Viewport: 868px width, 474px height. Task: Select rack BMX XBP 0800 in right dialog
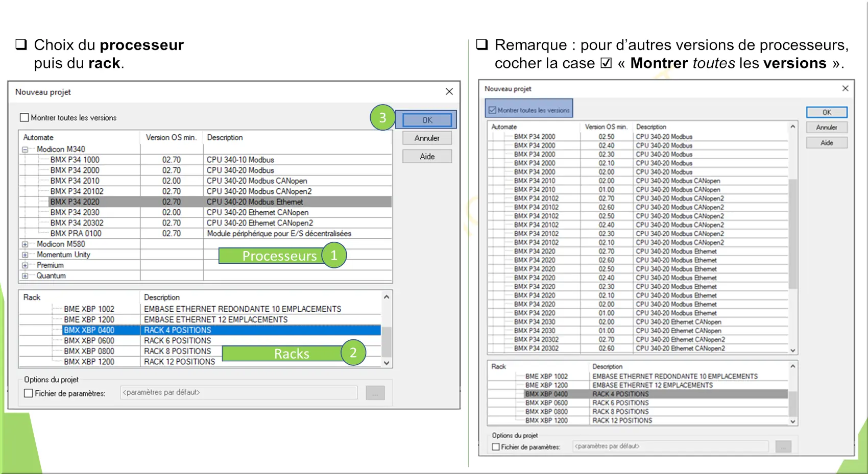pos(638,411)
